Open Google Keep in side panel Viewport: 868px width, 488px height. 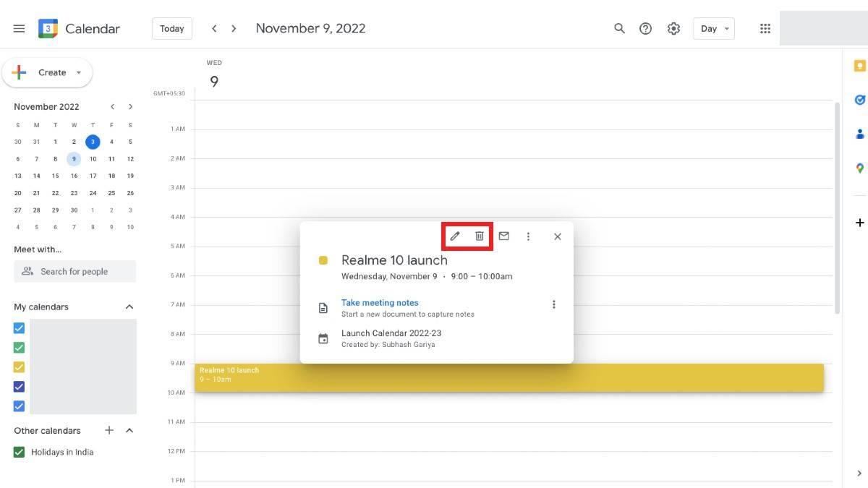pos(859,66)
